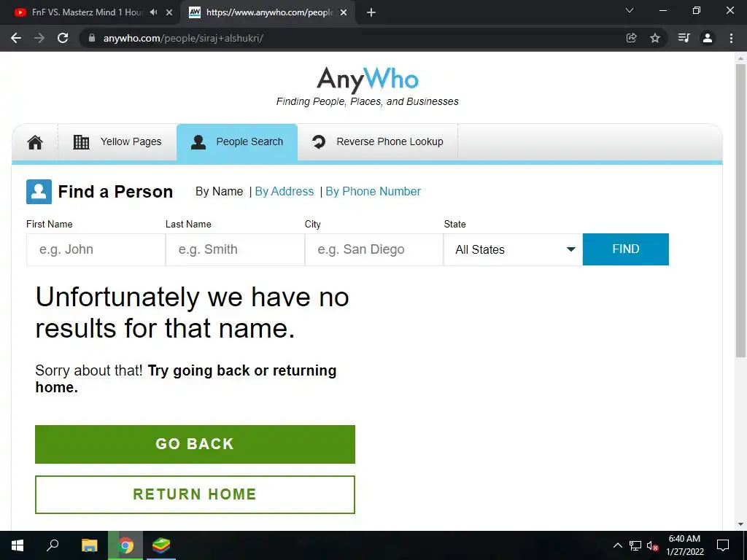This screenshot has width=747, height=560.
Task: Reload the page with refresh icon
Action: click(x=63, y=38)
